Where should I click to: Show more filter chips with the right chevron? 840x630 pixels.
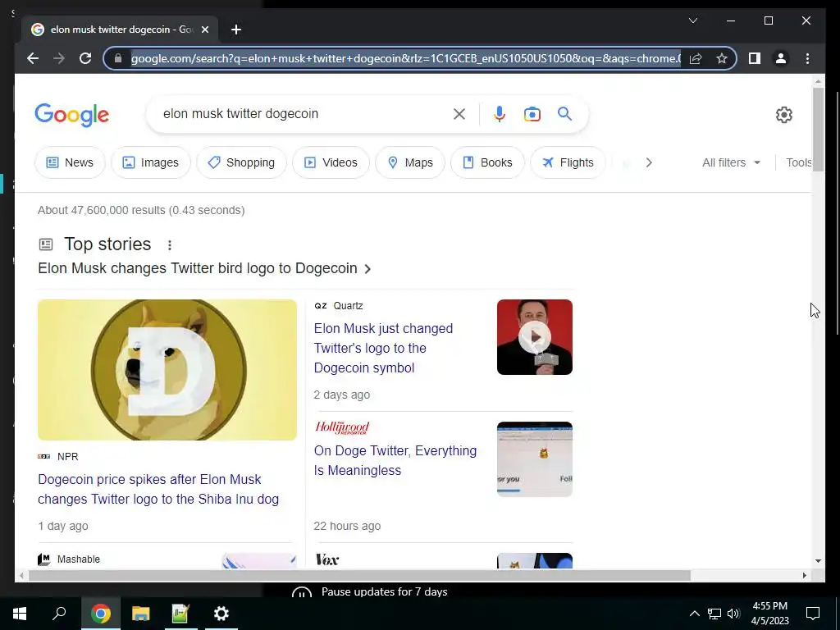coord(649,162)
